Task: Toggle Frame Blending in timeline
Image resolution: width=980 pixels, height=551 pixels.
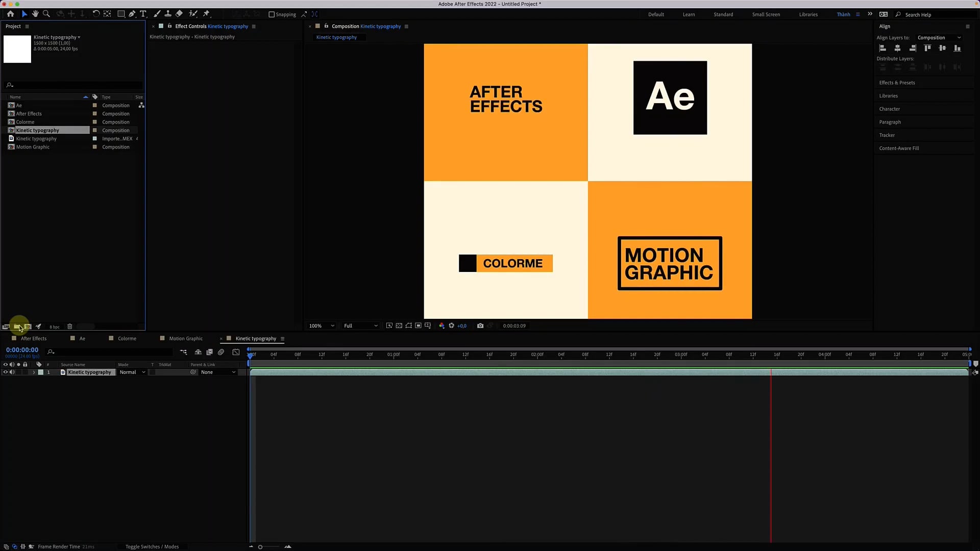Action: (209, 352)
